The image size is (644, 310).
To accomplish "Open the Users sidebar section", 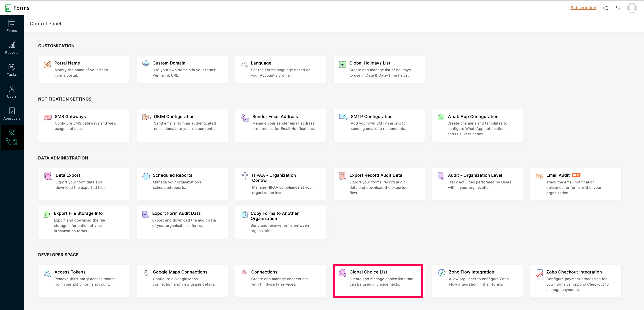I will tap(12, 92).
